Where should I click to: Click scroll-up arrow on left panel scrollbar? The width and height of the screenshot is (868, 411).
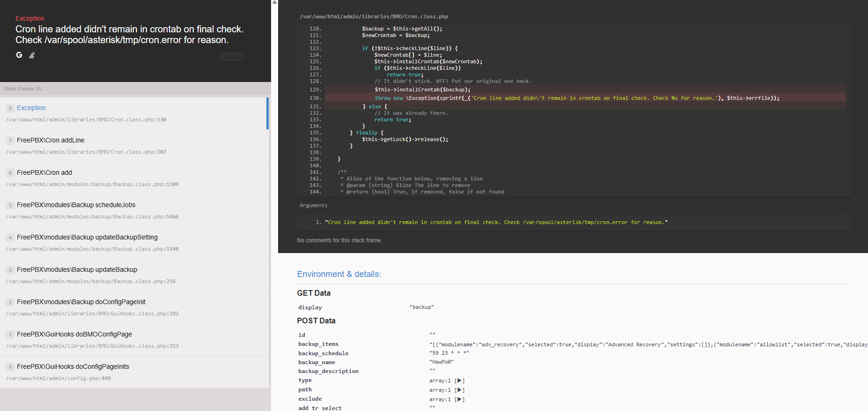coord(274,2)
